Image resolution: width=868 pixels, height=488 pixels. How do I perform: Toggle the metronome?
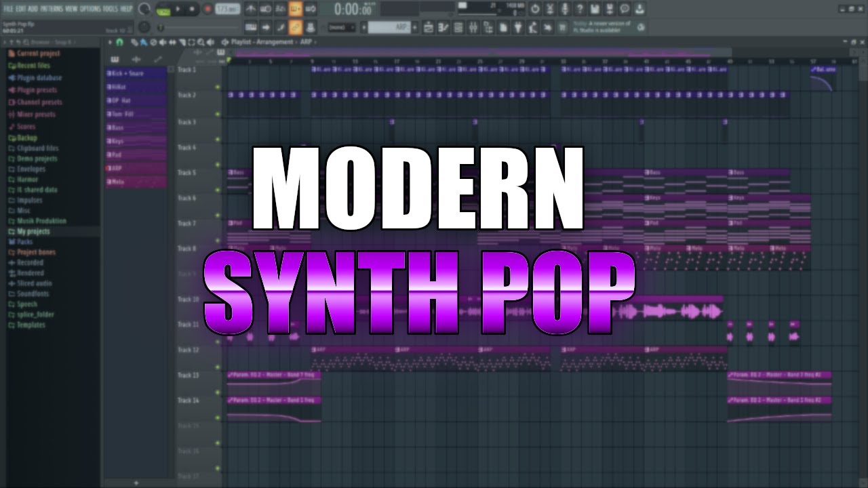(x=251, y=9)
